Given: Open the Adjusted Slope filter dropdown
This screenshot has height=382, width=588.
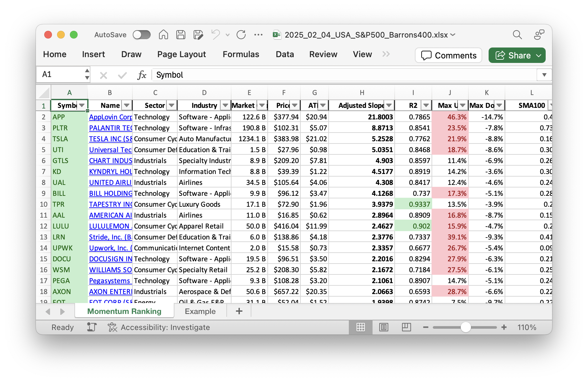Looking at the screenshot, I should 389,105.
